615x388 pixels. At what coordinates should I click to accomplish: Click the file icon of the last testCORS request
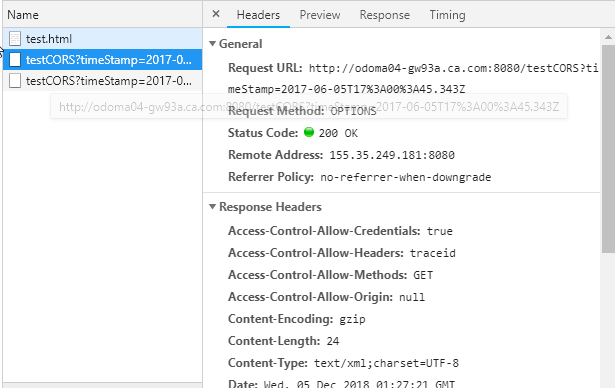(15, 81)
